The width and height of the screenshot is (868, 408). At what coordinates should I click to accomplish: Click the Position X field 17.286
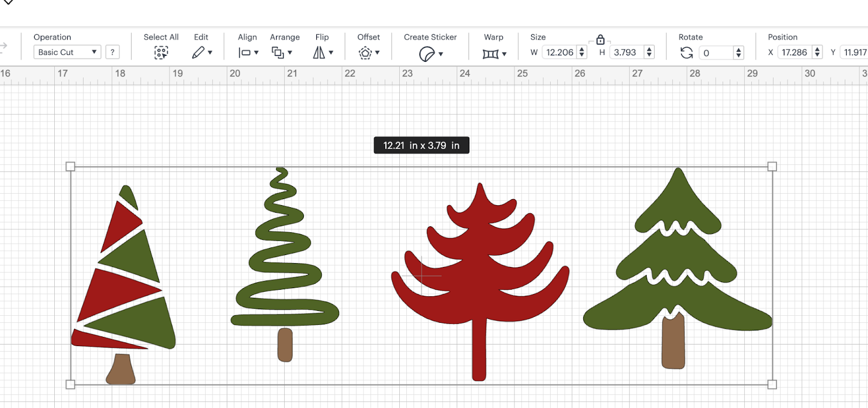tap(794, 52)
